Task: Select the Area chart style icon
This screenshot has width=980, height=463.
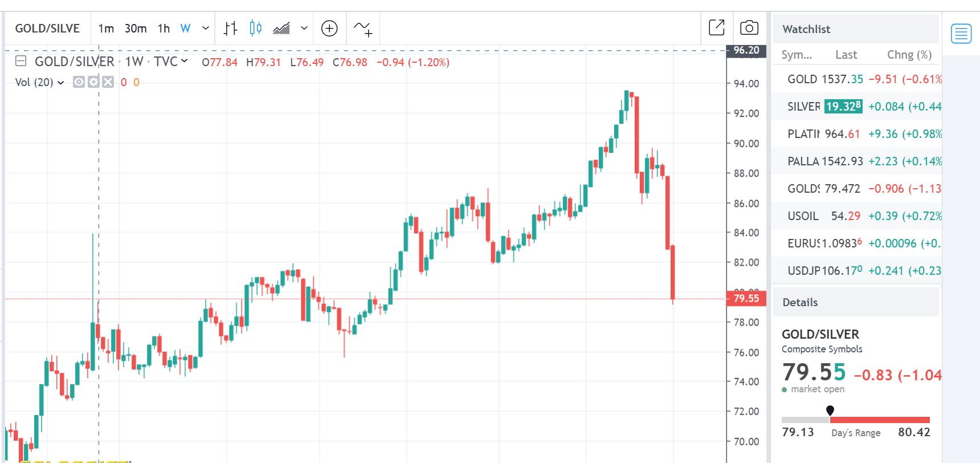Action: 281,28
